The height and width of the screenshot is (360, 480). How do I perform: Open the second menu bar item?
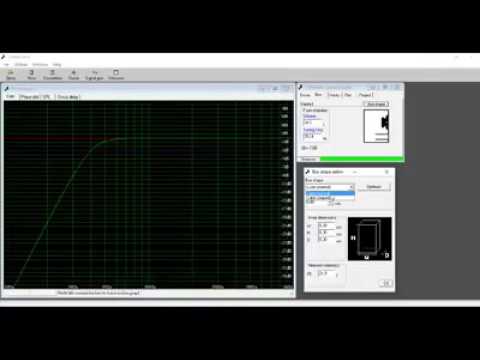pos(21,64)
